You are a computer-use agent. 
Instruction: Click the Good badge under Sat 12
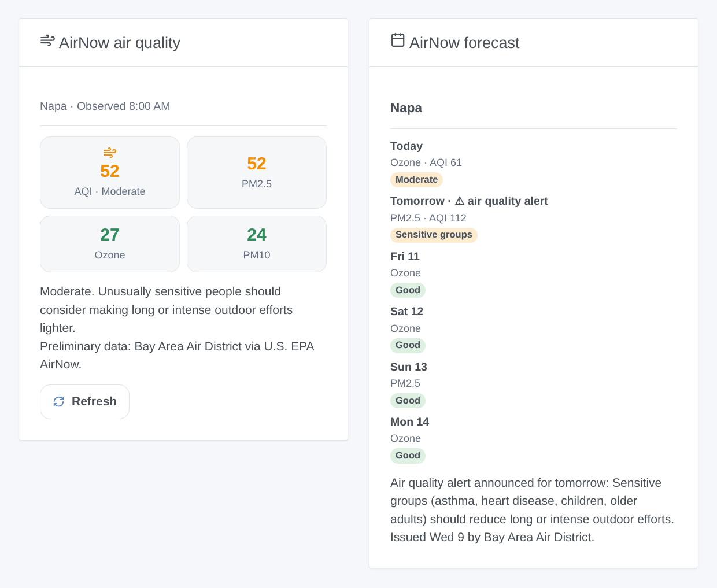pyautogui.click(x=408, y=345)
